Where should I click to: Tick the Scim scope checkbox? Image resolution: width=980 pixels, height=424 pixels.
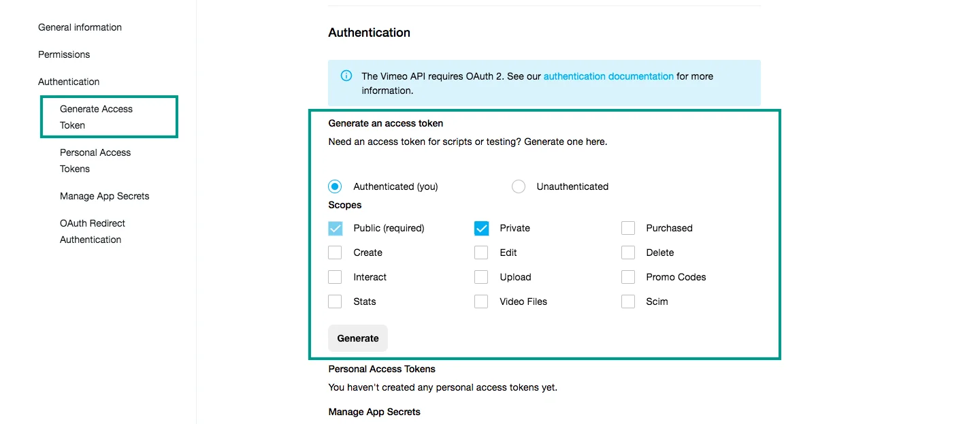pos(628,301)
